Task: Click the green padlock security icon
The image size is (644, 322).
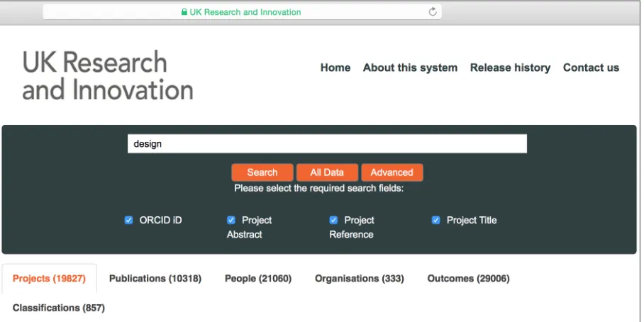Action: (x=184, y=12)
